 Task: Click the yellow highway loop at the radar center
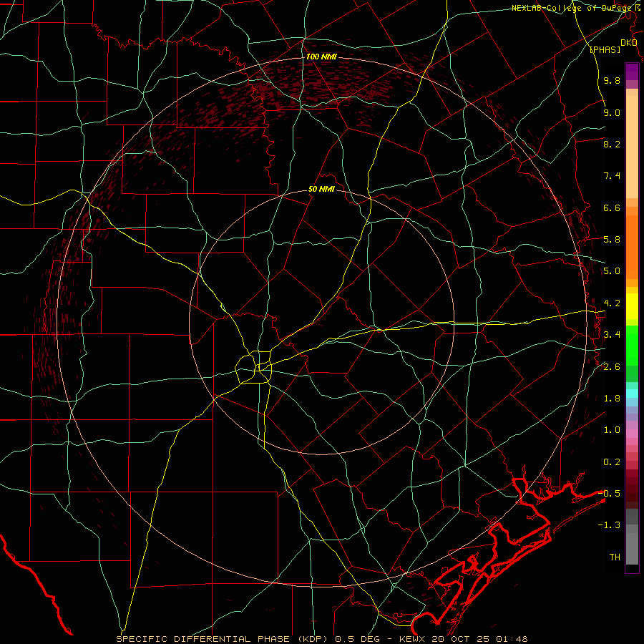click(x=255, y=366)
